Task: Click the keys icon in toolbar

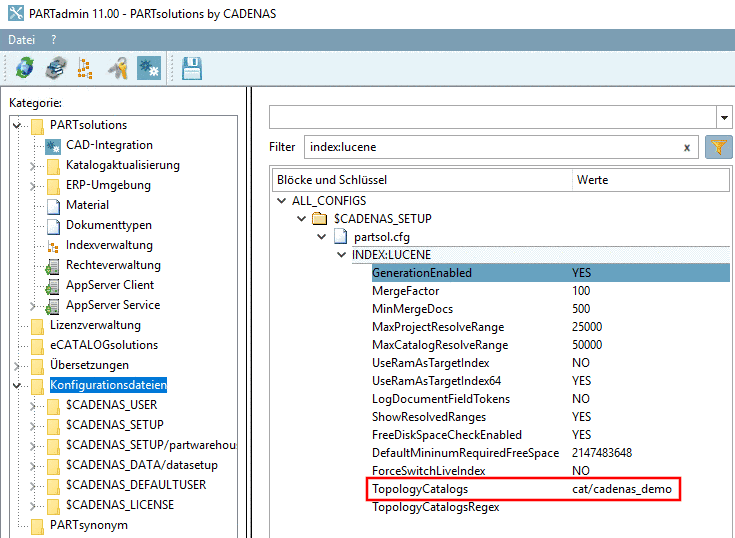Action: [x=118, y=68]
